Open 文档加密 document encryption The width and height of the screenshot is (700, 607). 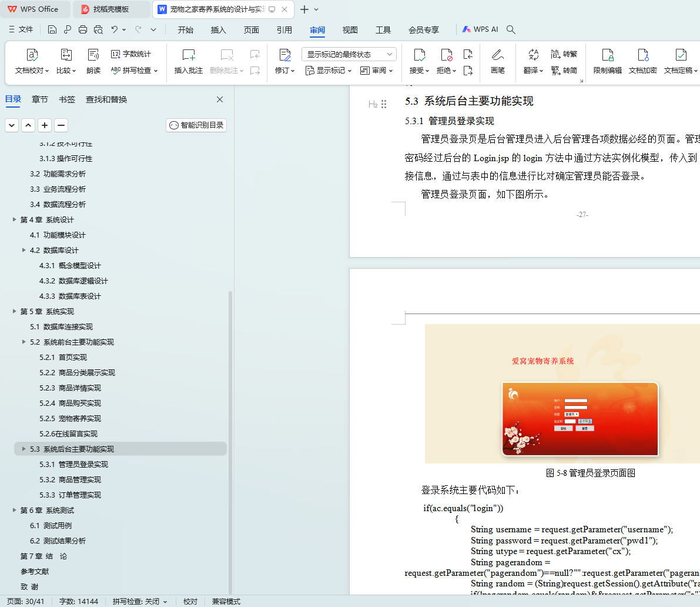(643, 61)
